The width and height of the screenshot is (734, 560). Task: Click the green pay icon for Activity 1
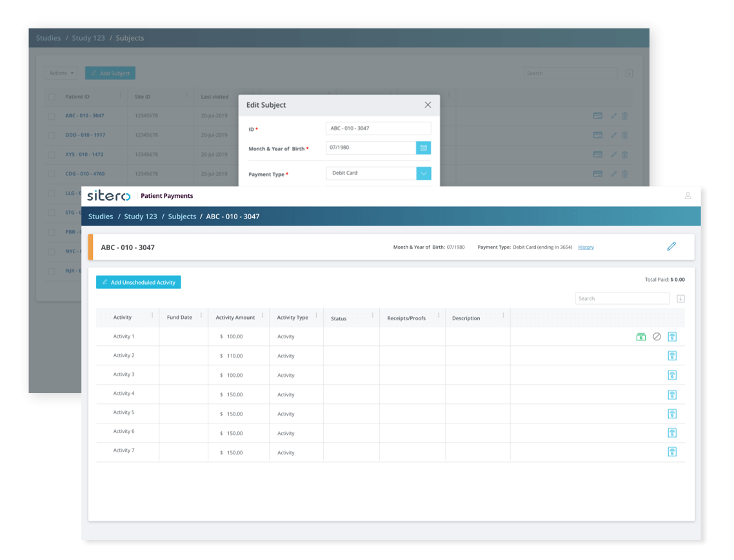[x=640, y=336]
